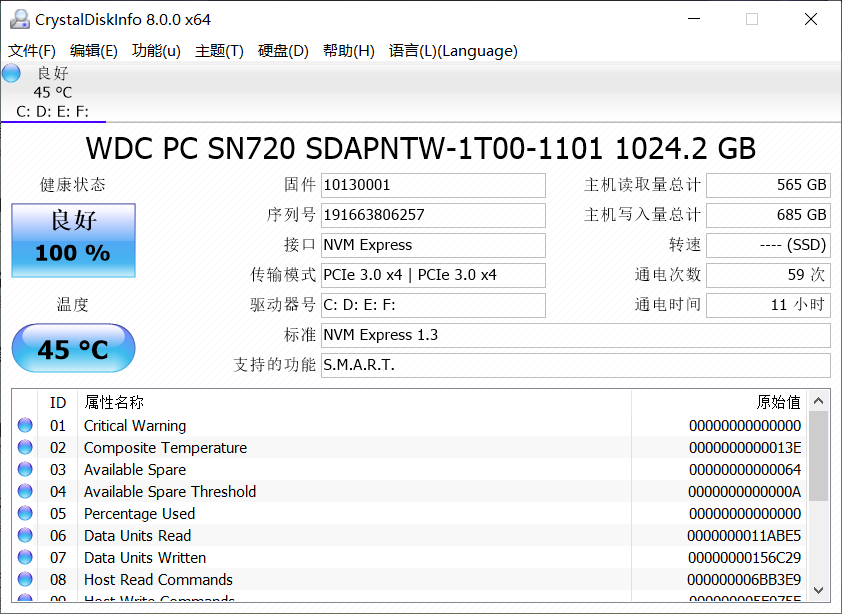Click the status orb for Composite Temperature

click(x=25, y=447)
